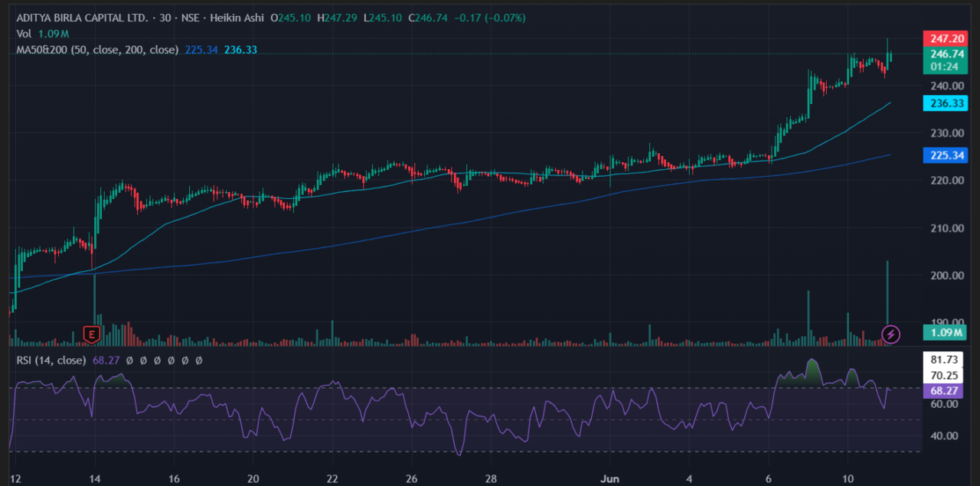Screen dimensions: 980x486
Task: Select the MA50&200 indicator legend
Action: 97,50
